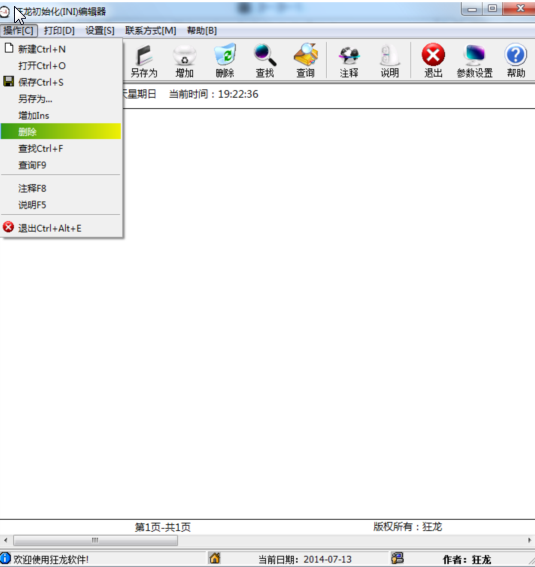Select the highlighted 删除 menu entry
535x567 pixels.
pyautogui.click(x=61, y=131)
